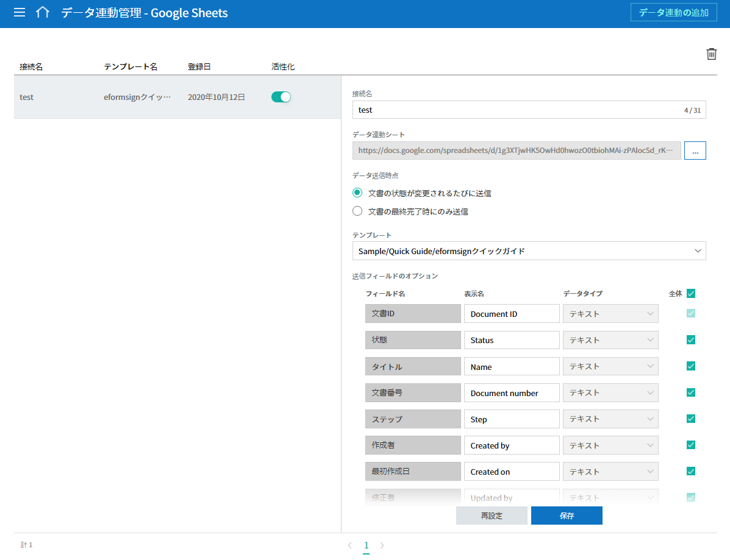Screen dimensions: 730x560
Task: Edit the Document number display name field
Action: coord(512,392)
